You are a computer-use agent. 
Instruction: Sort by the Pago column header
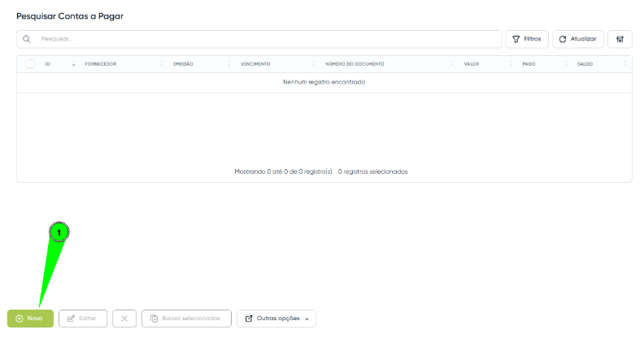[529, 63]
